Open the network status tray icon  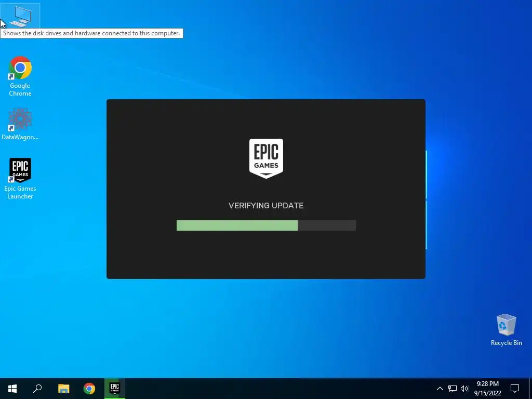click(x=453, y=389)
